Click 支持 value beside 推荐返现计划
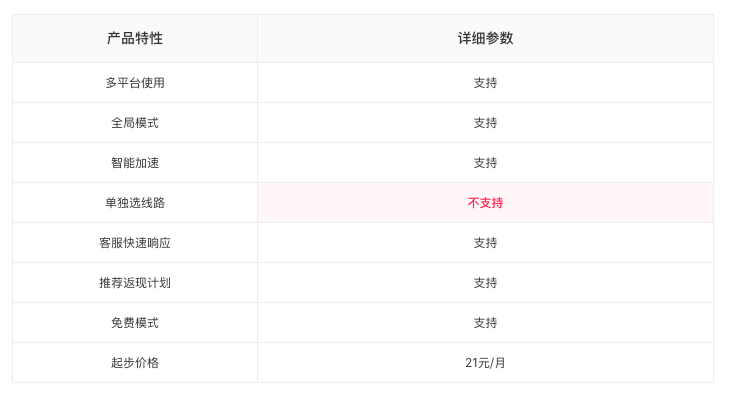Screen dimensions: 733x407 coord(485,283)
